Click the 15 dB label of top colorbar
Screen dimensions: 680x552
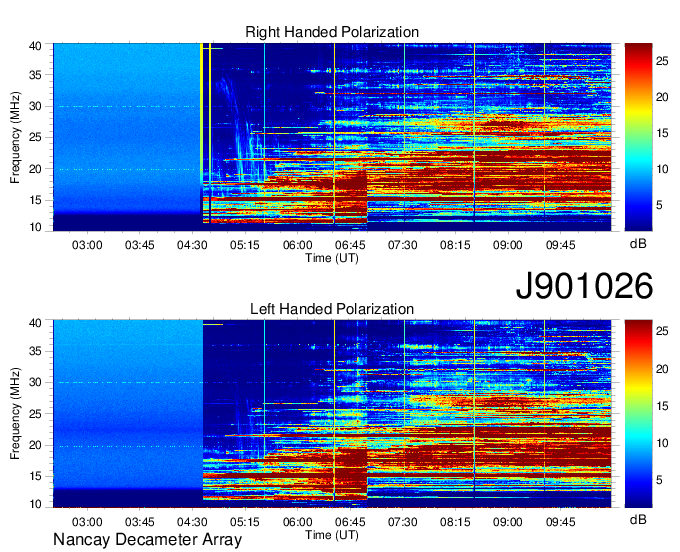point(662,133)
